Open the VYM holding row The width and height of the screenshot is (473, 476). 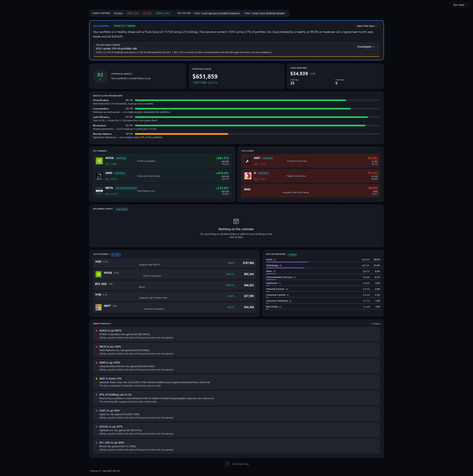(175, 296)
